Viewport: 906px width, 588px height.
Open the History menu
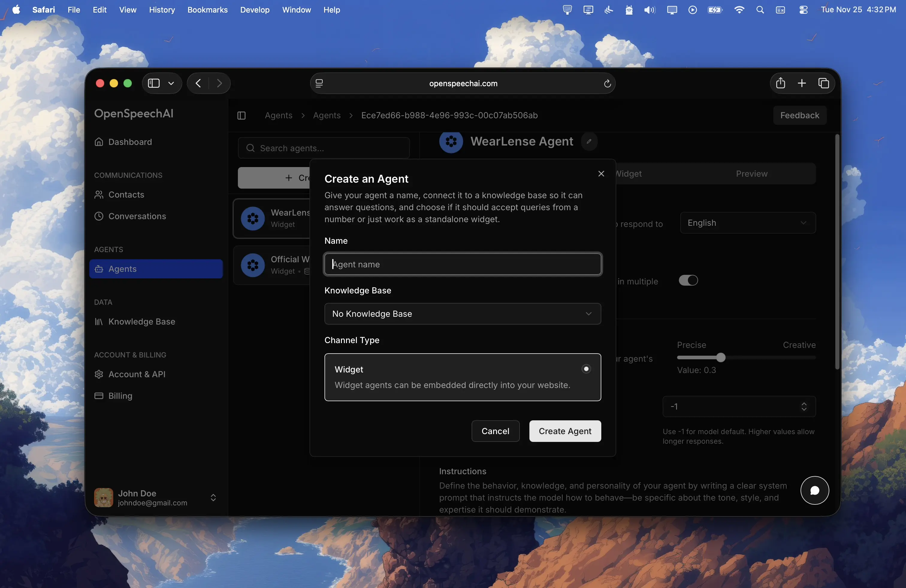[162, 10]
